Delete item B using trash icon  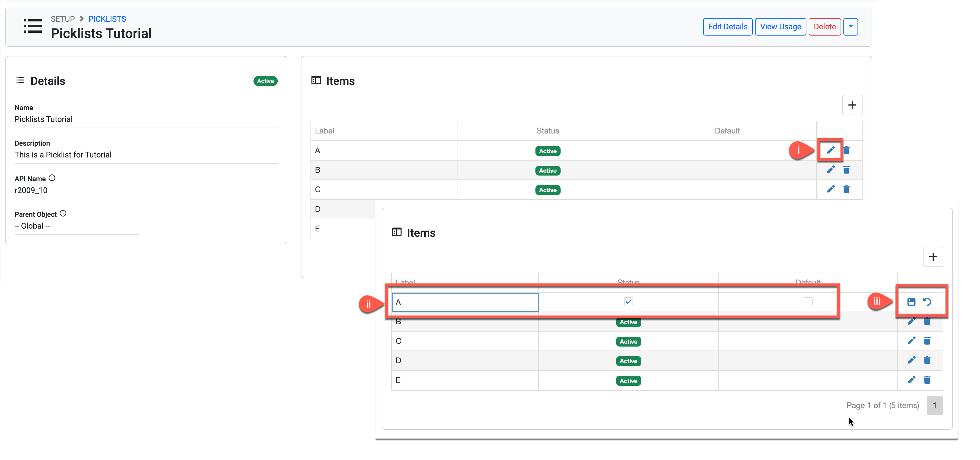846,170
